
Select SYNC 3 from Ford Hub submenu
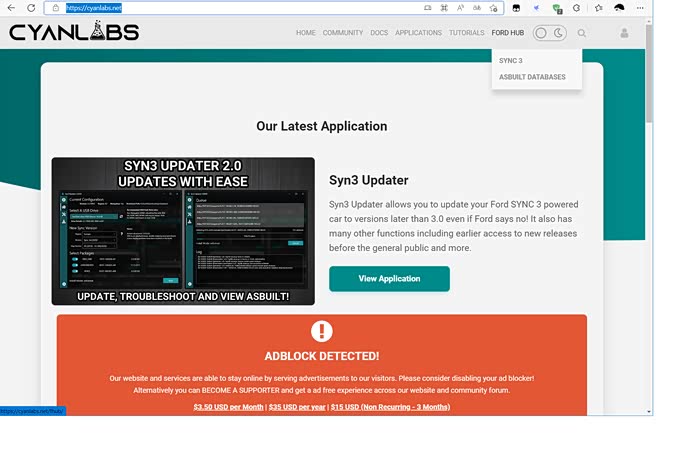[511, 61]
